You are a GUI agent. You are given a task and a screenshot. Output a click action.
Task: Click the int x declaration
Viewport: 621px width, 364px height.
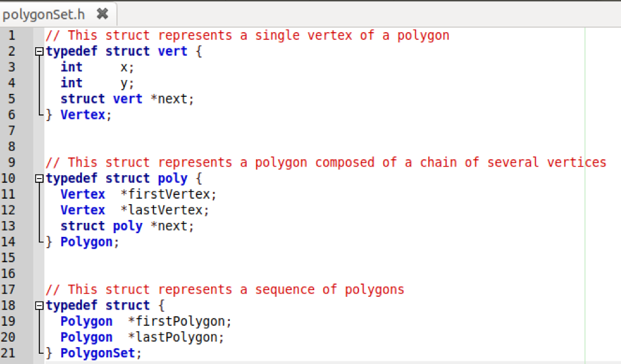tap(91, 67)
